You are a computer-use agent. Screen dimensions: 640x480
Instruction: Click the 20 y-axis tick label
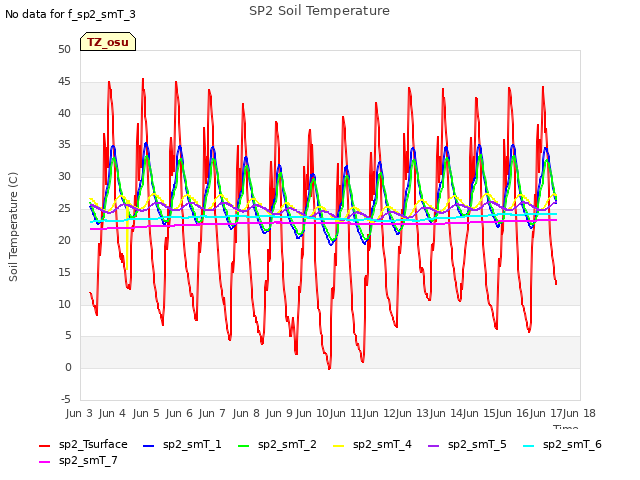[64, 240]
